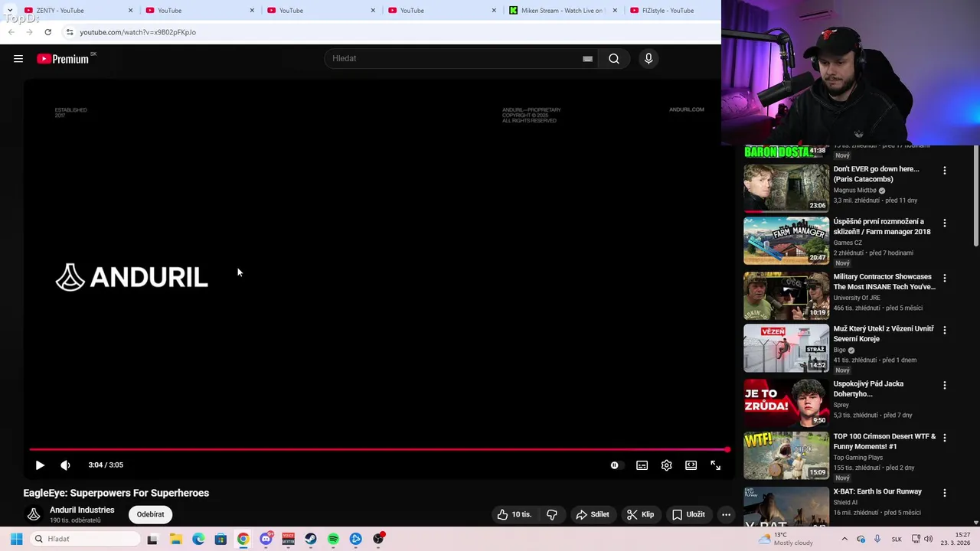This screenshot has width=980, height=551.
Task: Open Windows Start menu
Action: (x=16, y=539)
